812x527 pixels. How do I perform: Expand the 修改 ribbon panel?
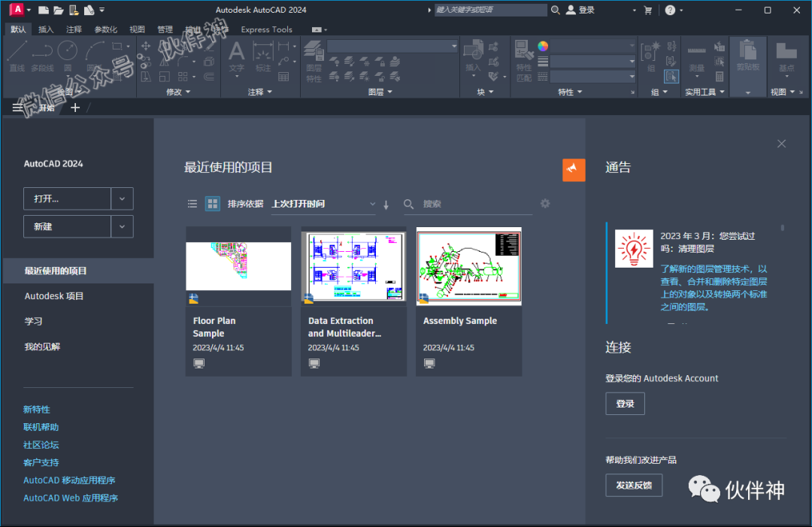pyautogui.click(x=178, y=92)
